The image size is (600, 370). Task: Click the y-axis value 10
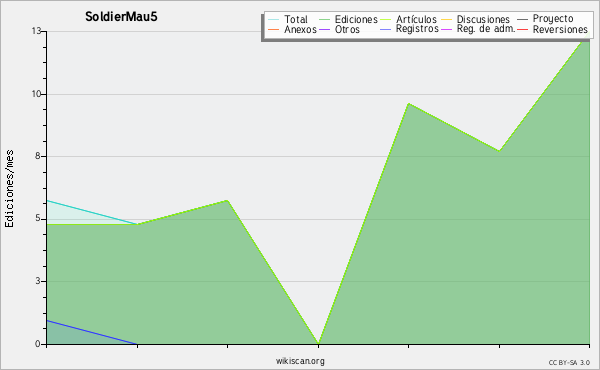[36, 94]
